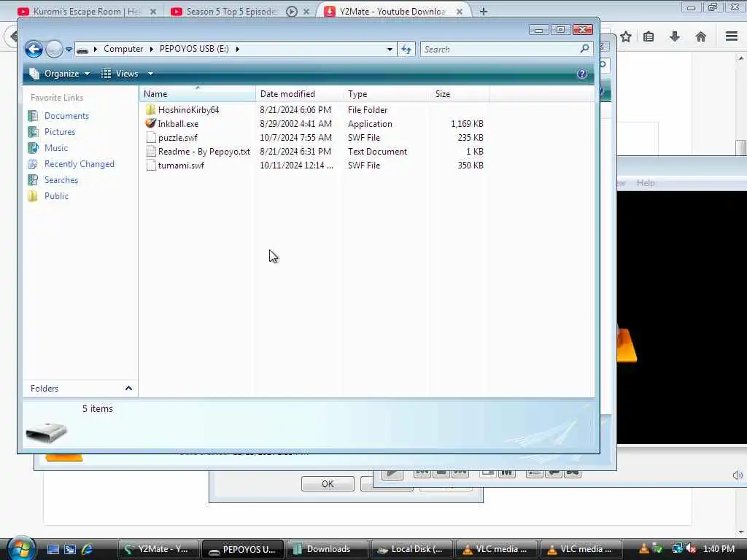Screen dimensions: 747x560
Task: Select PEPOYOS USB (E:) breadcrumb segment
Action: pyautogui.click(x=194, y=49)
